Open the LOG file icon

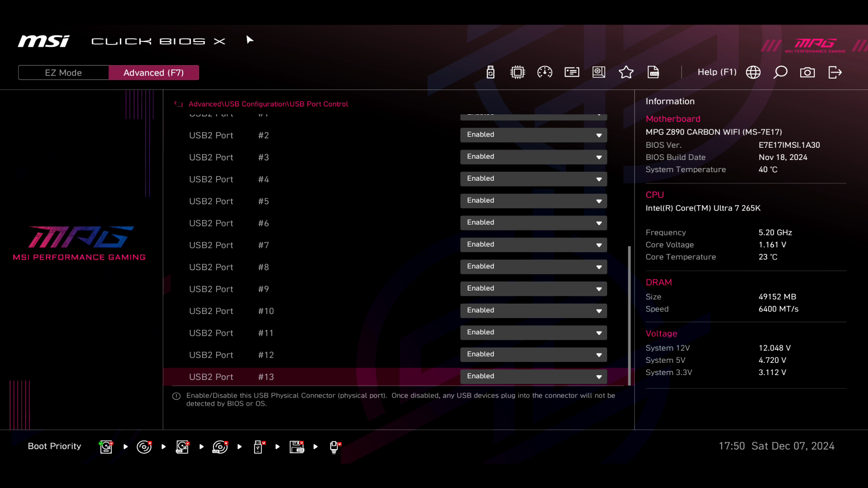tap(653, 72)
